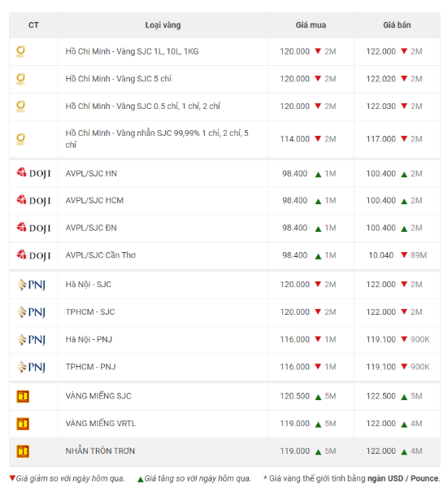
Task: Click SJC logo in Vàng SJC 5 chỉ row
Action: (21, 79)
